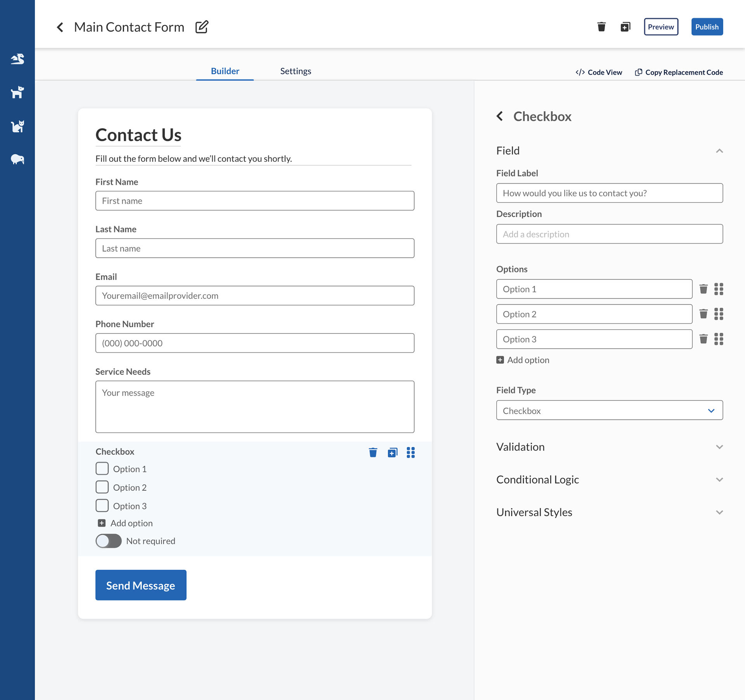Click the form subtitle text below heading
The height and width of the screenshot is (700, 745).
coord(194,159)
